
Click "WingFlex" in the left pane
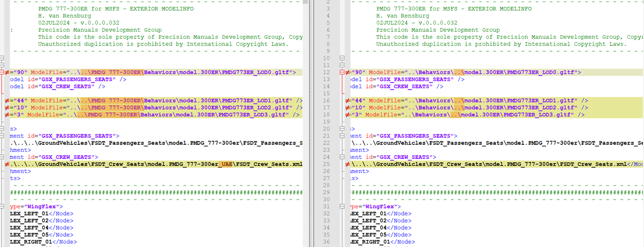pos(42,206)
